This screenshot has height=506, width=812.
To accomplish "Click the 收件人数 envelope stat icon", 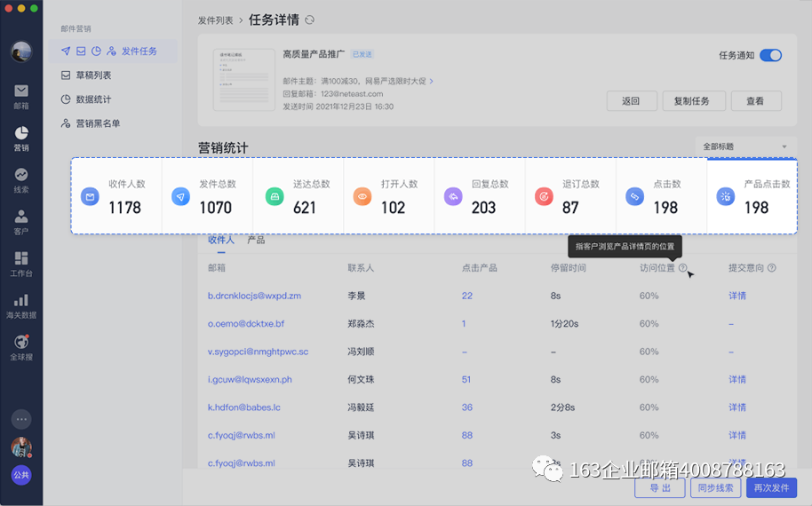I will pos(90,196).
